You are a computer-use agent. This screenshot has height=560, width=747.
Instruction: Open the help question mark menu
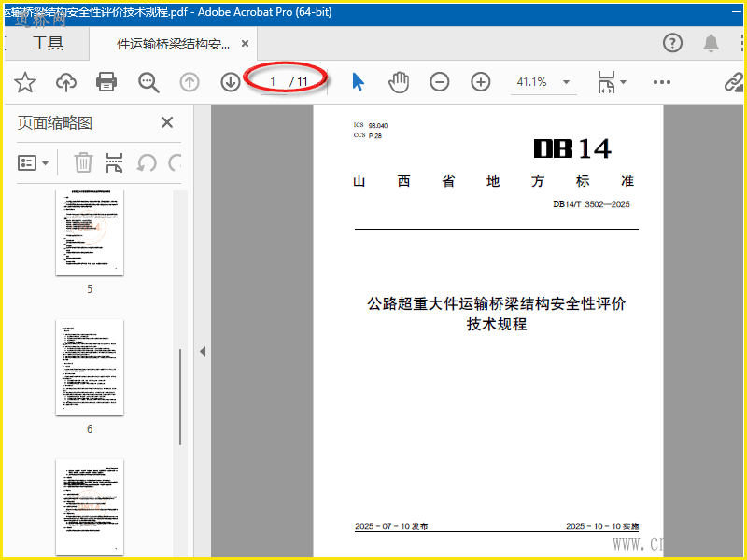pos(672,43)
